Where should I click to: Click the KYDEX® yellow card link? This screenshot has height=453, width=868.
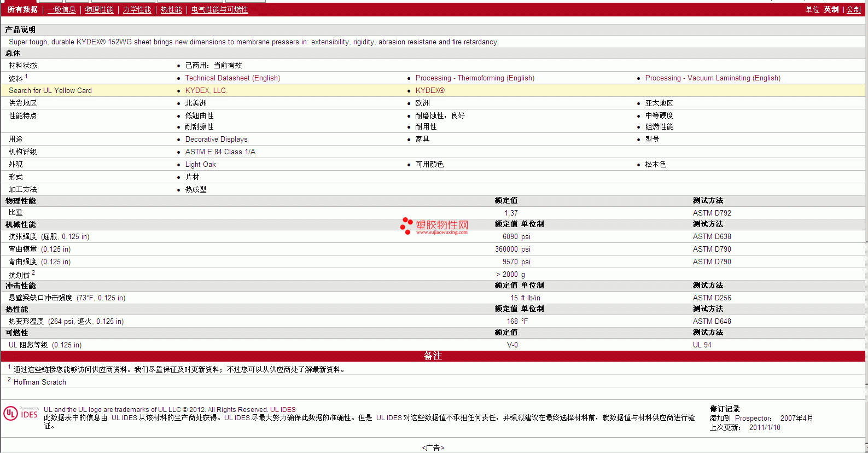[x=430, y=91]
